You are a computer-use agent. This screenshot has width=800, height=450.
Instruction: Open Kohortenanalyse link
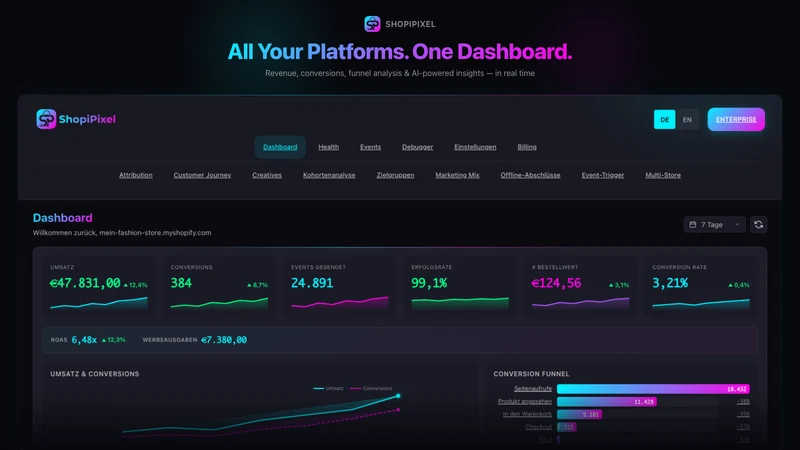[x=329, y=175]
